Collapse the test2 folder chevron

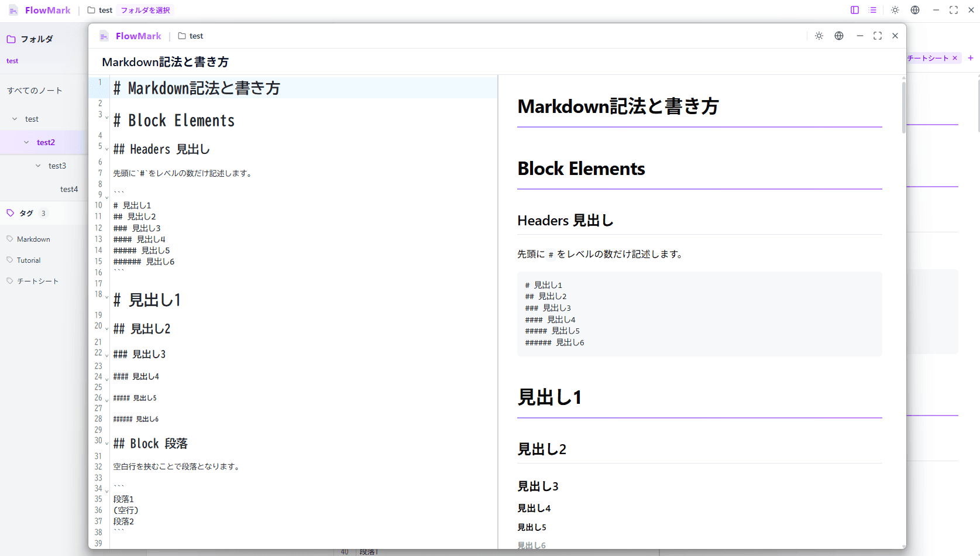point(26,142)
